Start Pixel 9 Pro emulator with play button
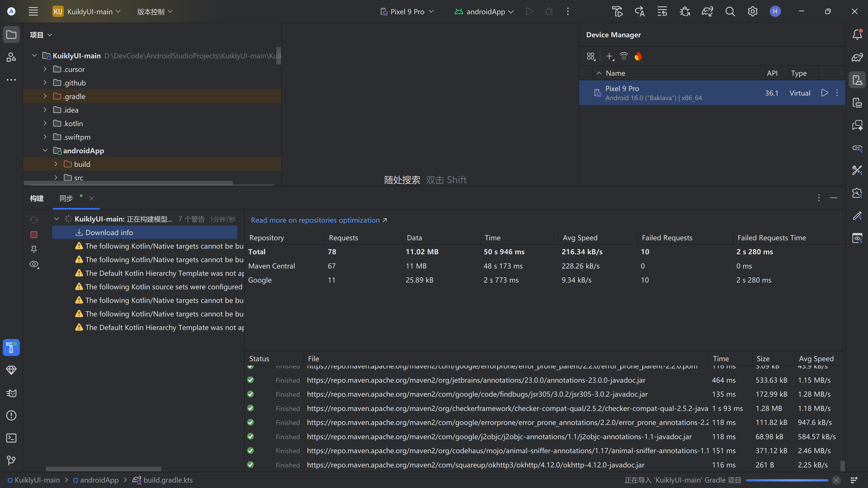Image resolution: width=868 pixels, height=488 pixels. [x=824, y=93]
